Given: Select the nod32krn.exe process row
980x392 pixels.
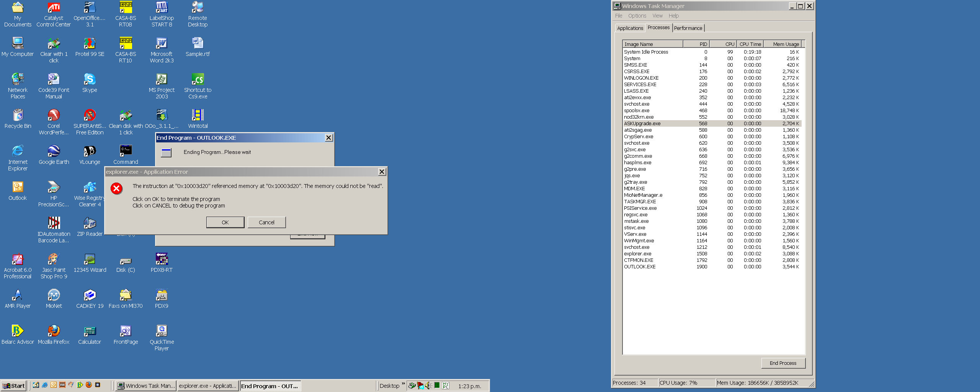Looking at the screenshot, I should (712, 117).
